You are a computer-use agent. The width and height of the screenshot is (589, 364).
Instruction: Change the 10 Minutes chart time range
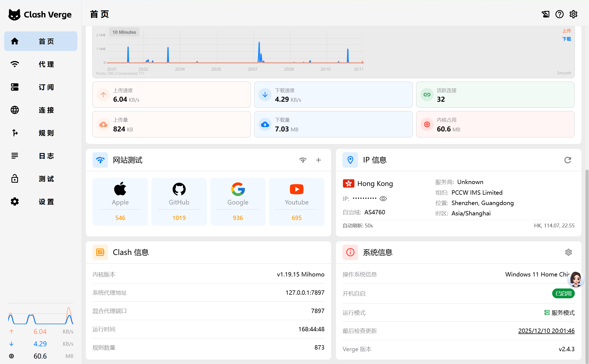[x=124, y=32]
